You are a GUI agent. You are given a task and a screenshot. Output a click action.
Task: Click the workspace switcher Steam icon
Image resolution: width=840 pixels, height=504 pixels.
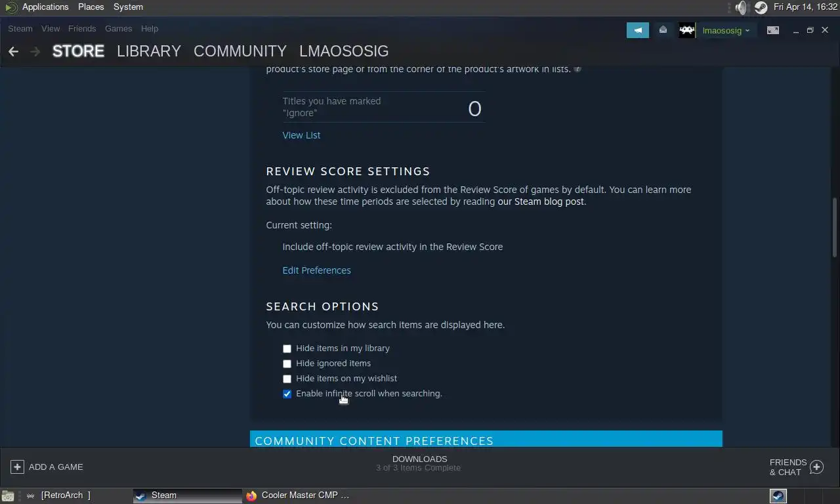pos(778,495)
